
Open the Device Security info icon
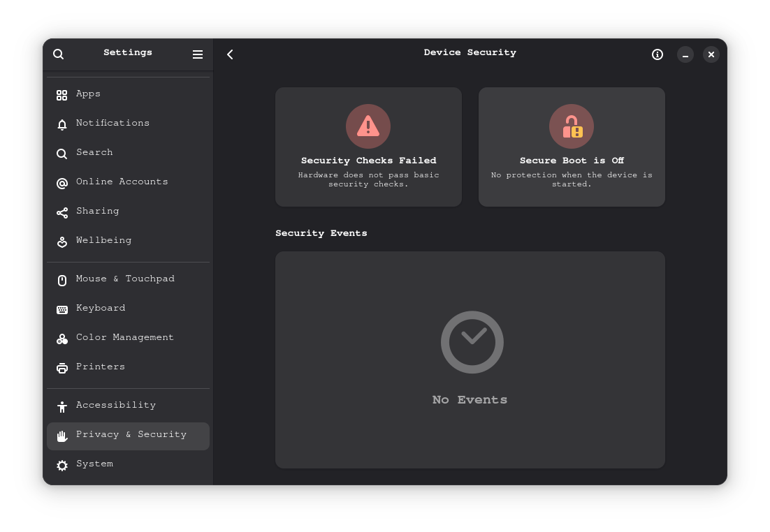coord(657,54)
